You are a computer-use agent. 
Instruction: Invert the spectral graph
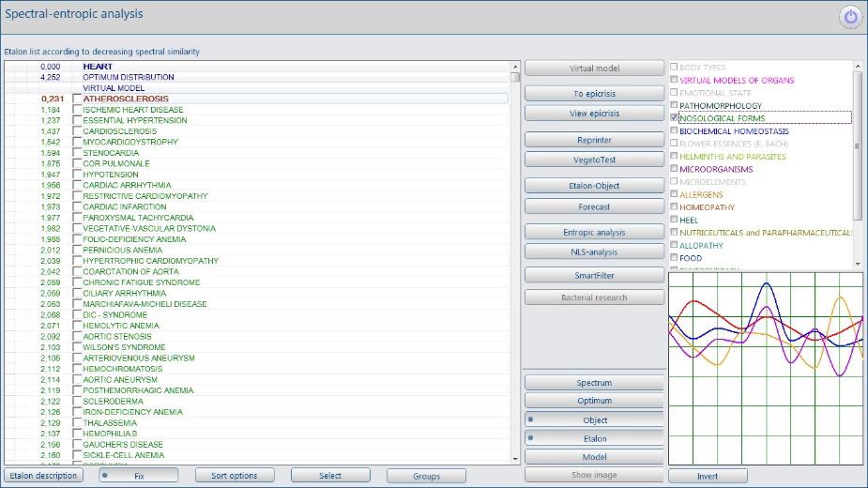708,476
